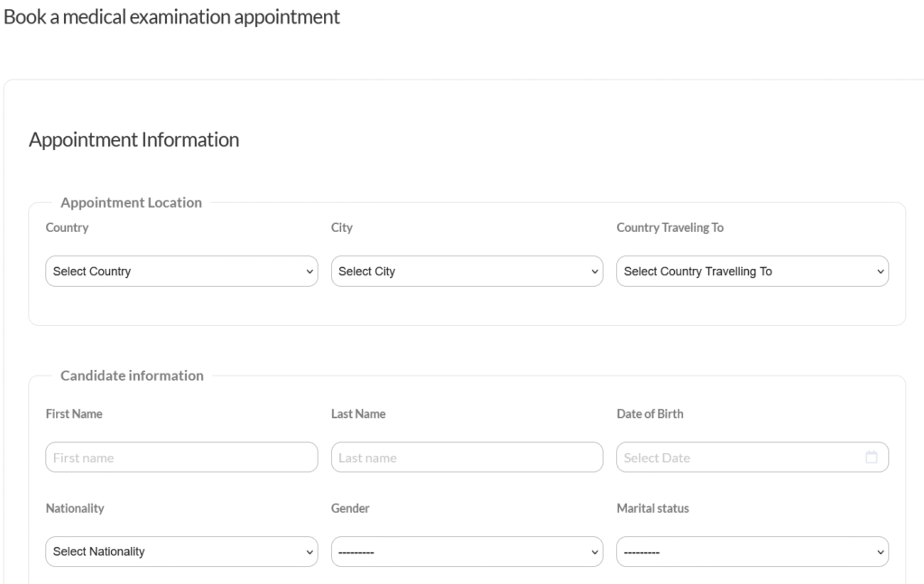The image size is (924, 584).
Task: Expand the Select City dropdown
Action: 467,272
